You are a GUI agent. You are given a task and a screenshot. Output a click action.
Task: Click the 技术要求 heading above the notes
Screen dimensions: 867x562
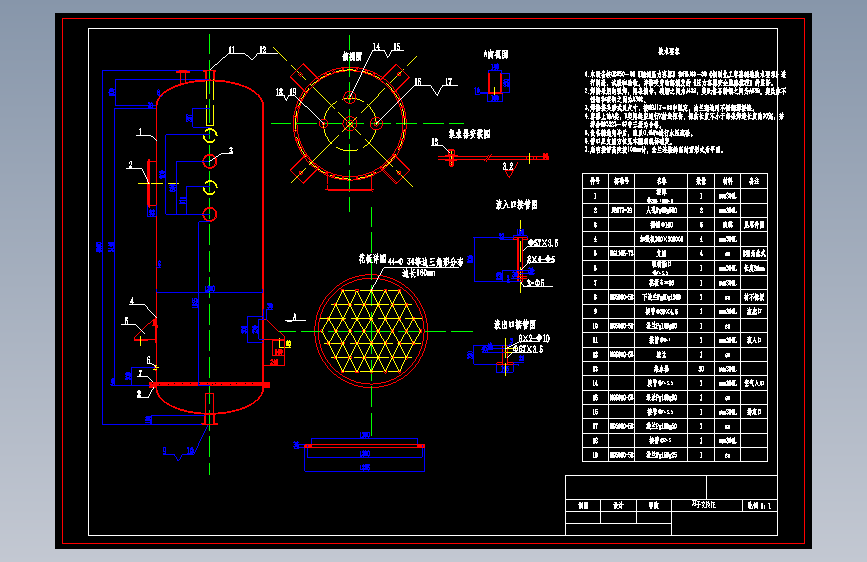tap(668, 51)
